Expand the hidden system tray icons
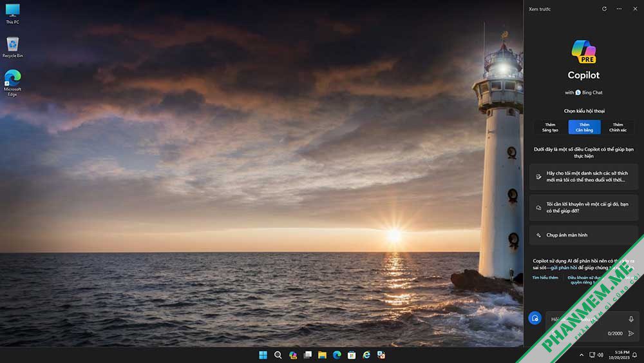Screen dimensions: 644x363 581,355
